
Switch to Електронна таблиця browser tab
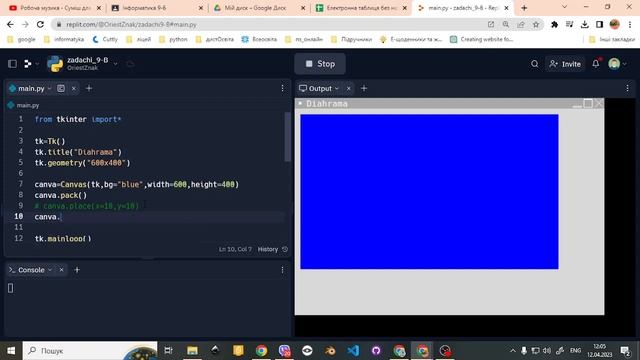pos(361,8)
